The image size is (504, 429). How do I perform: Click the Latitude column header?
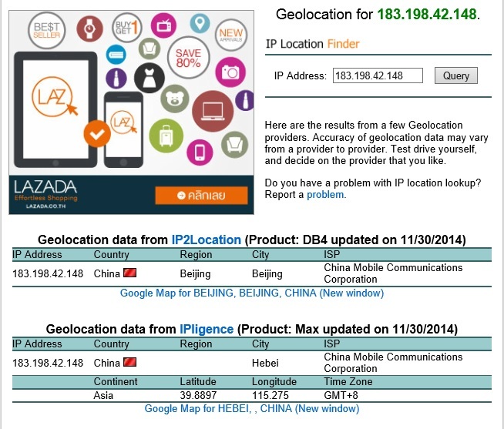point(198,381)
